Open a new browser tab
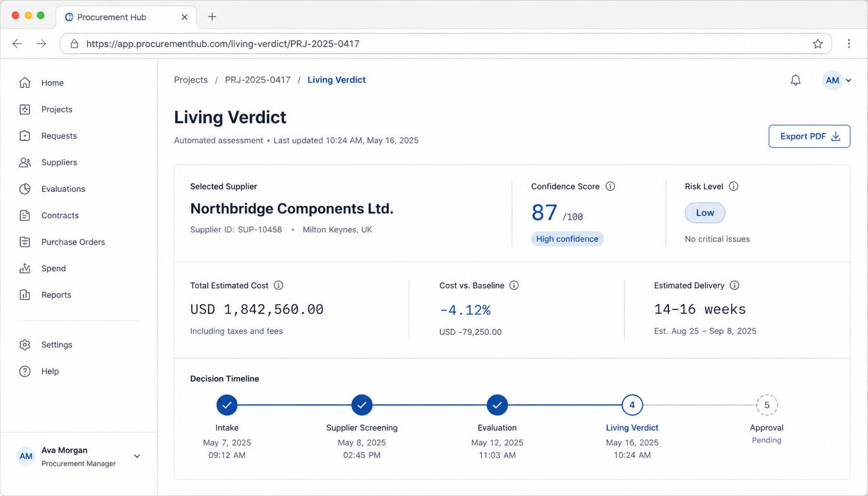This screenshot has width=868, height=496. click(x=212, y=17)
